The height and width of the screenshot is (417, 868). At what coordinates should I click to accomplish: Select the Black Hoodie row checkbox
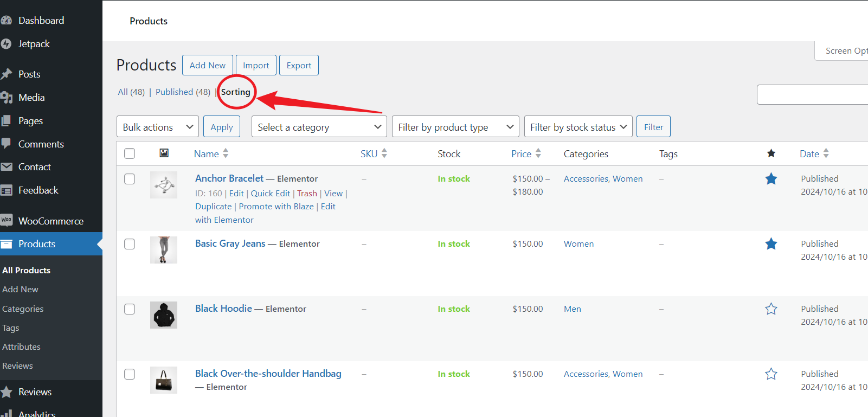[x=130, y=309]
